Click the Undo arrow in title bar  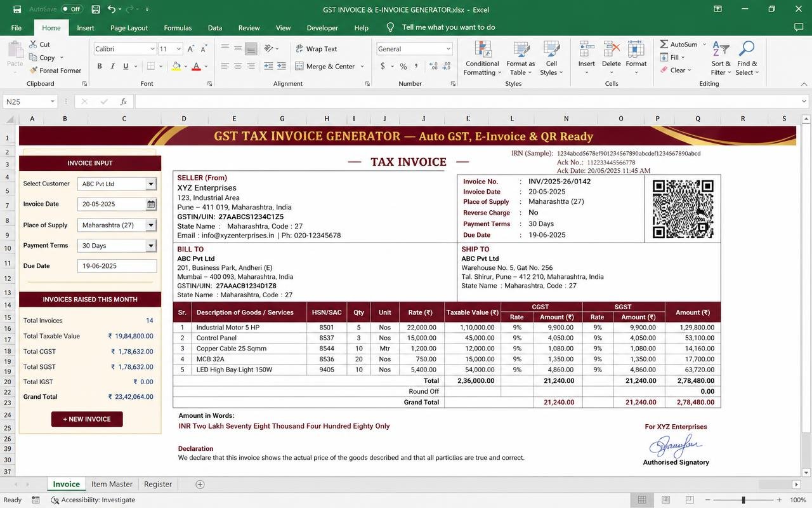(112, 10)
